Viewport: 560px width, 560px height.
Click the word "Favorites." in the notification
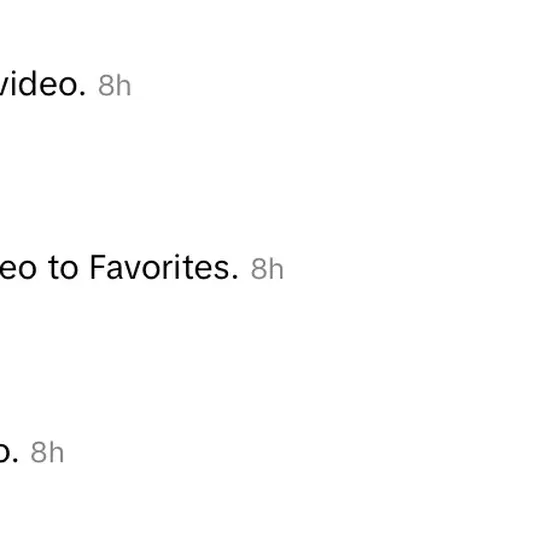pos(164,267)
